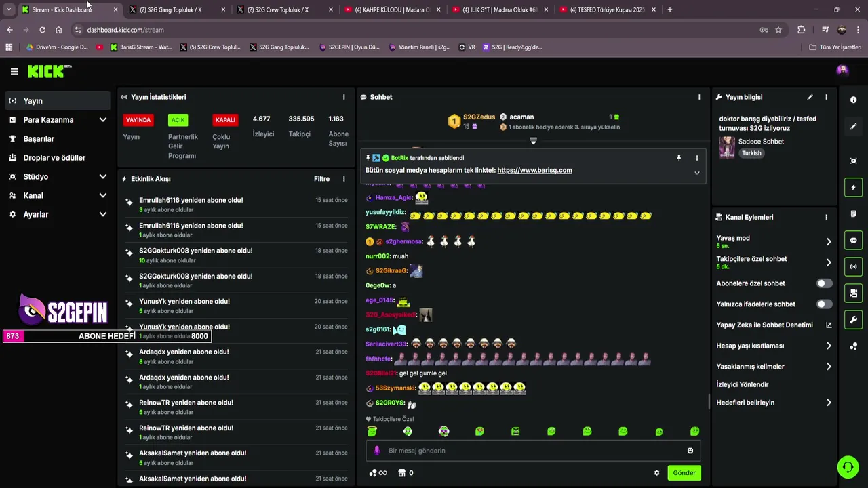This screenshot has width=868, height=488.
Task: Open the user profile avatar menu
Action: 842,70
